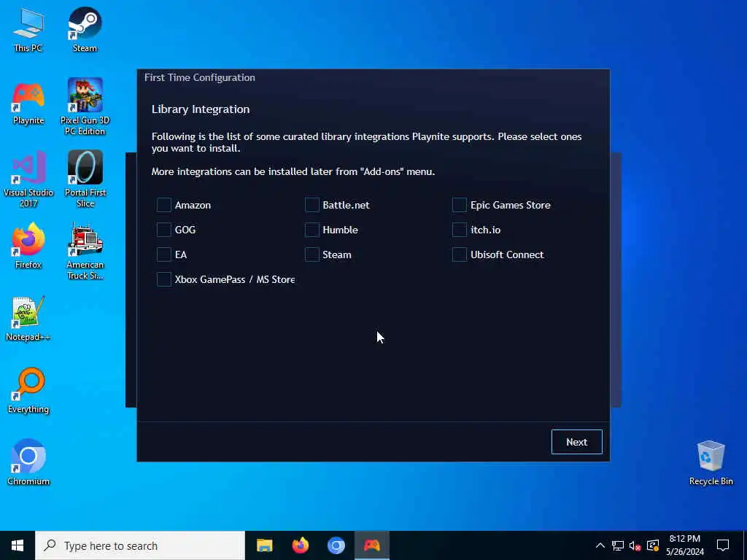The width and height of the screenshot is (747, 560).
Task: Open the notification center icon
Action: 723,545
